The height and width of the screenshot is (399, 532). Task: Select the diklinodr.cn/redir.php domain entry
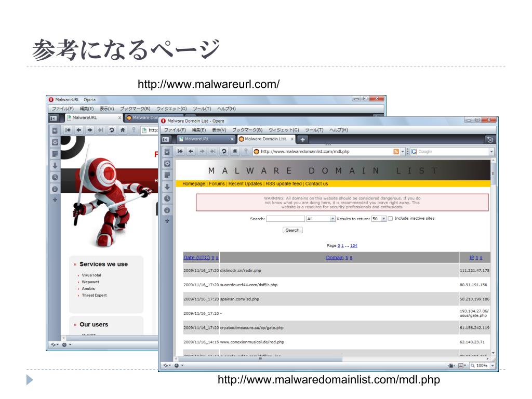click(241, 270)
